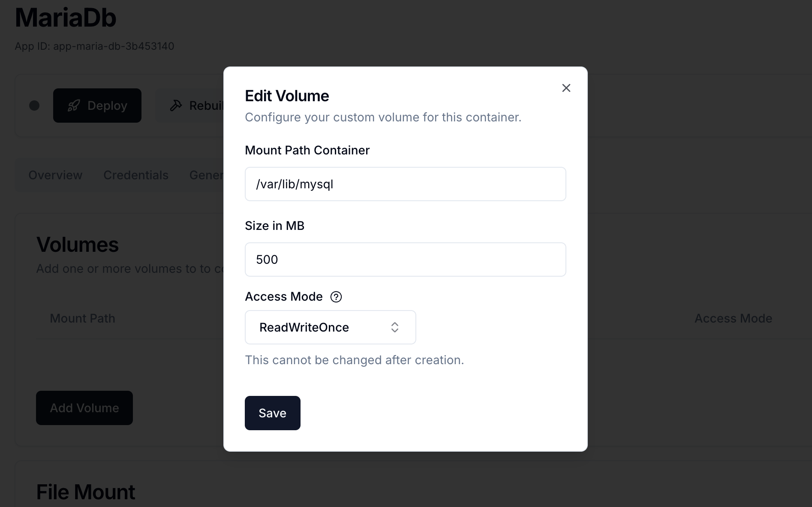
Task: Click the Volumes section heading
Action: pos(78,244)
